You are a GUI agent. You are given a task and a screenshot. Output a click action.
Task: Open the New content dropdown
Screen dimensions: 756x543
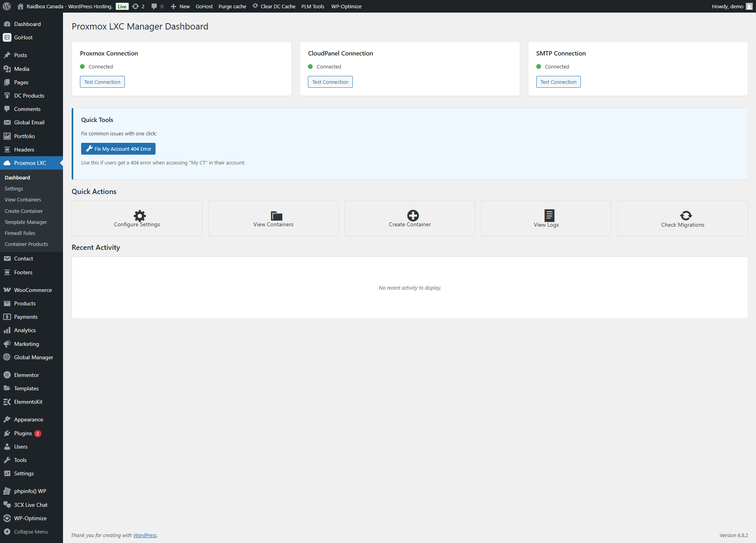180,6
